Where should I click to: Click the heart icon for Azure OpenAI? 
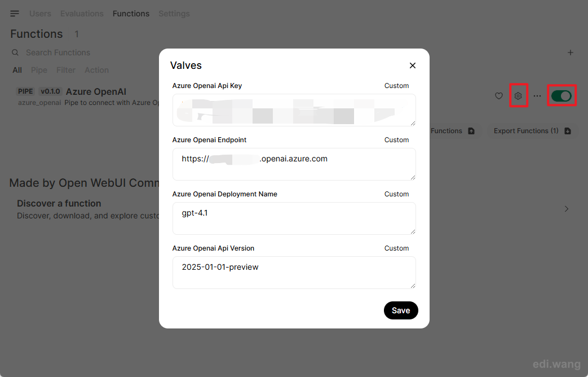(499, 96)
